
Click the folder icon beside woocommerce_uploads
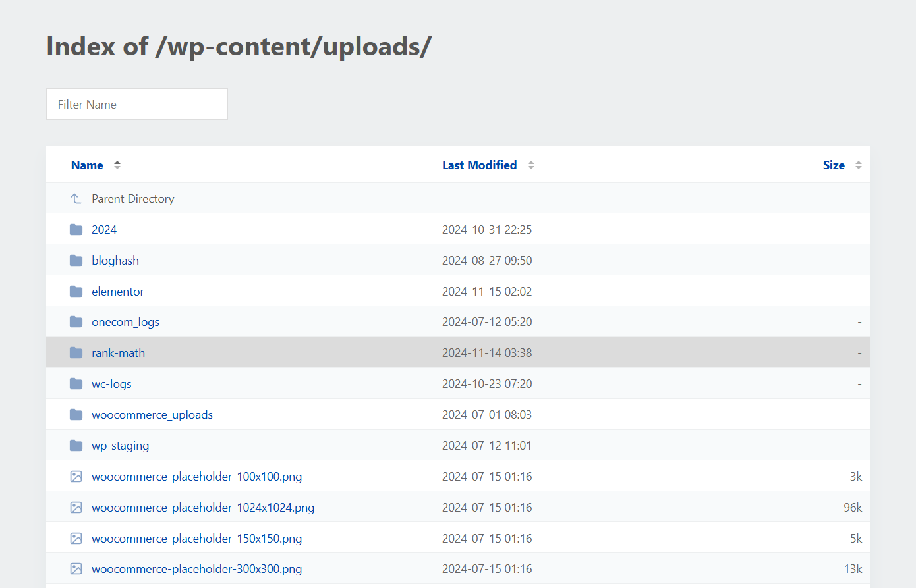[x=76, y=414]
